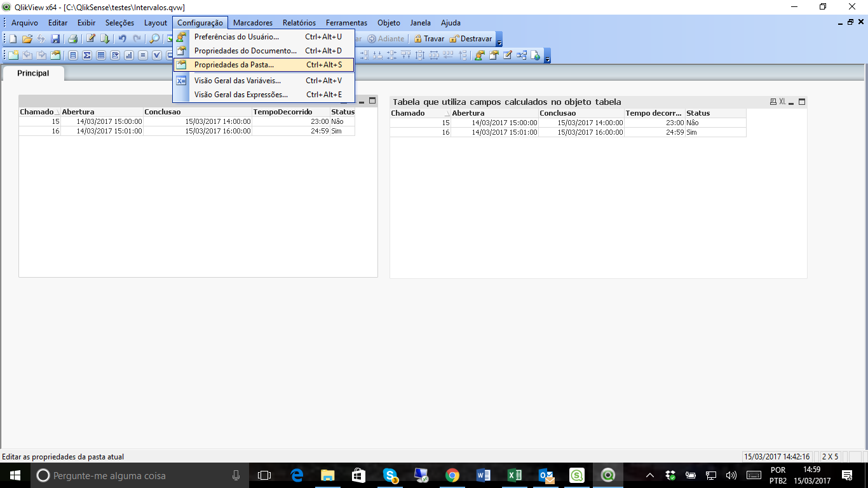
Task: Create a Multi Box via toolbar icon
Action: [x=115, y=55]
